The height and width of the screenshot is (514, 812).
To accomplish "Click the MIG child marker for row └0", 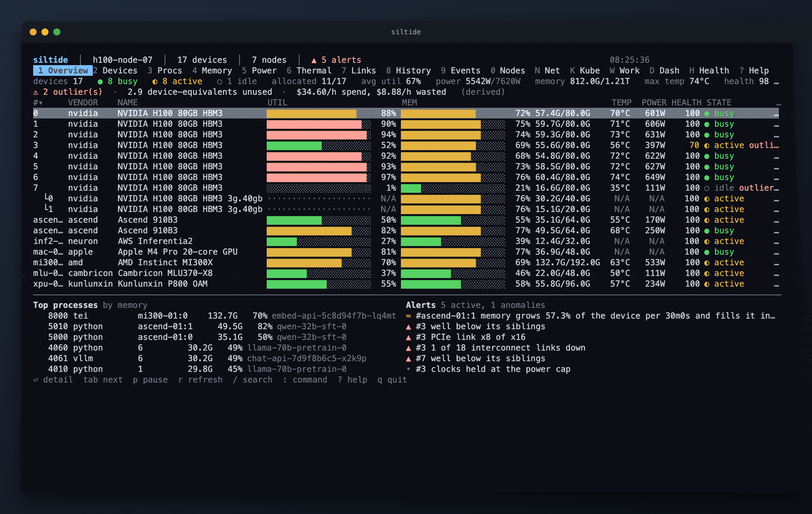I will [49, 198].
